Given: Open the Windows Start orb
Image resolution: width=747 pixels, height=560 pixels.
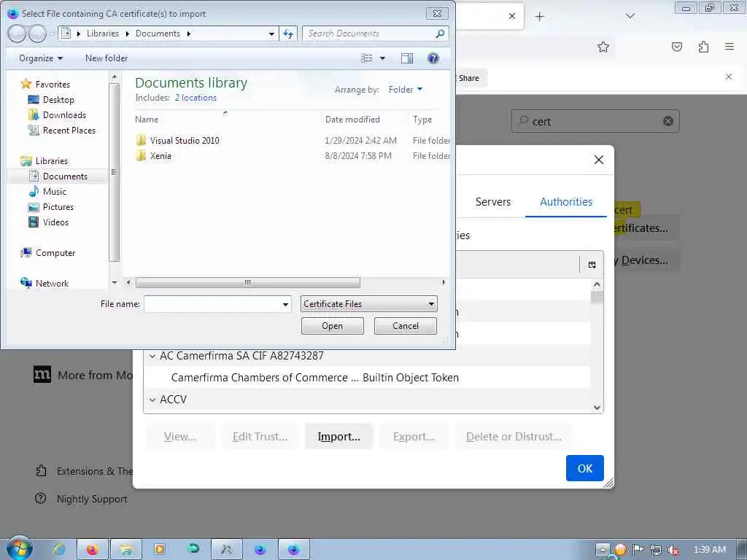Looking at the screenshot, I should 20,548.
